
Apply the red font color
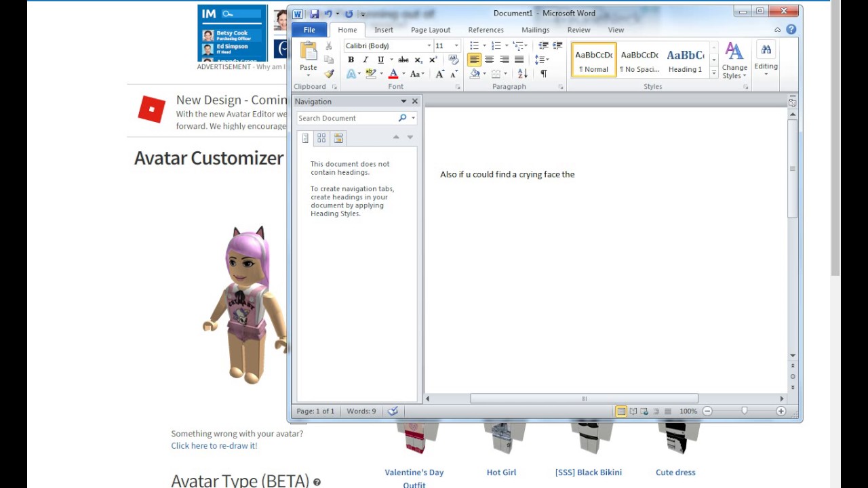(393, 74)
